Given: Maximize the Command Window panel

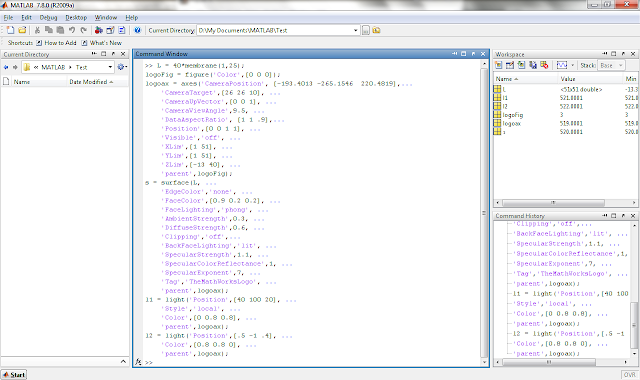Looking at the screenshot, I should point(464,54).
